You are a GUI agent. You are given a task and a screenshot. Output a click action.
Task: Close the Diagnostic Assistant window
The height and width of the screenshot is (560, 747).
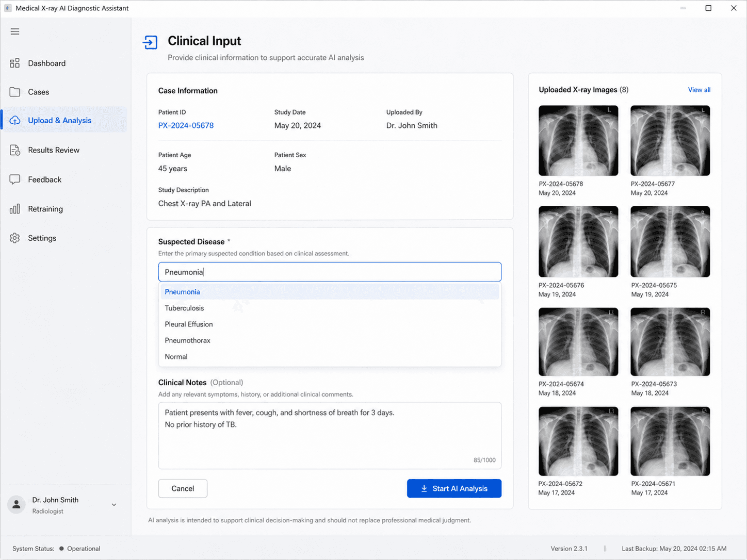coord(734,8)
